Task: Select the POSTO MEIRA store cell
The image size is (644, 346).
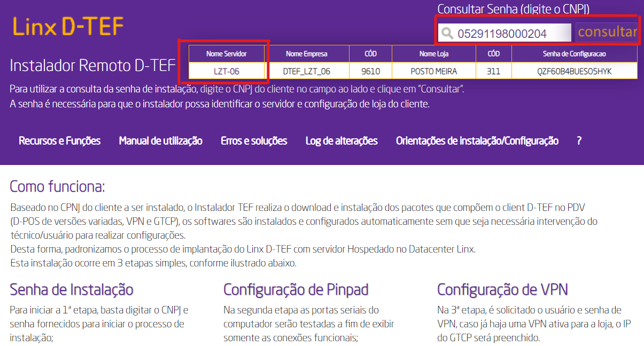Action: pos(434,71)
